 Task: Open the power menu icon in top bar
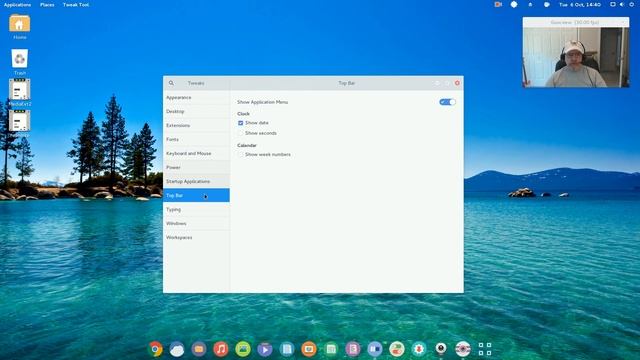click(632, 4)
